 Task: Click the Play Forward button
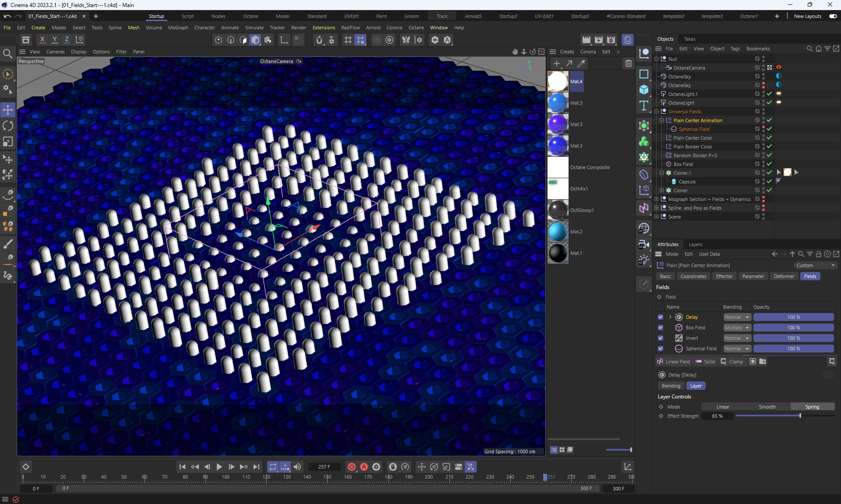click(219, 467)
